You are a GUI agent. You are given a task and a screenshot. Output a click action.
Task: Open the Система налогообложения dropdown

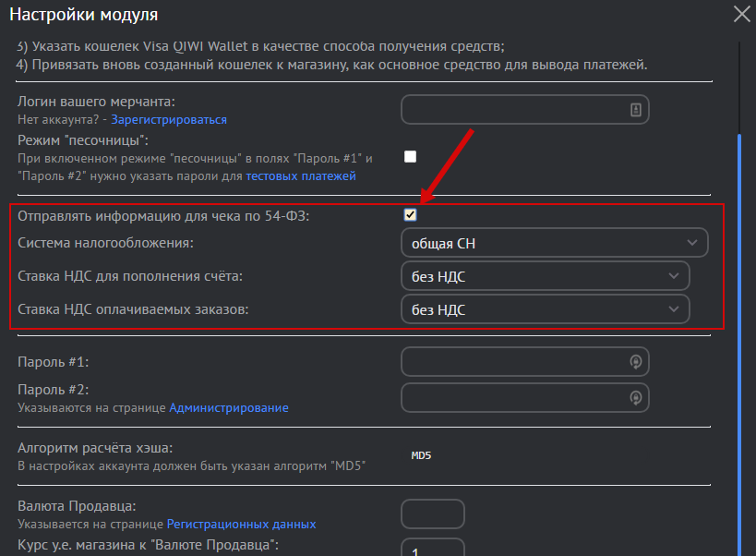coord(554,243)
